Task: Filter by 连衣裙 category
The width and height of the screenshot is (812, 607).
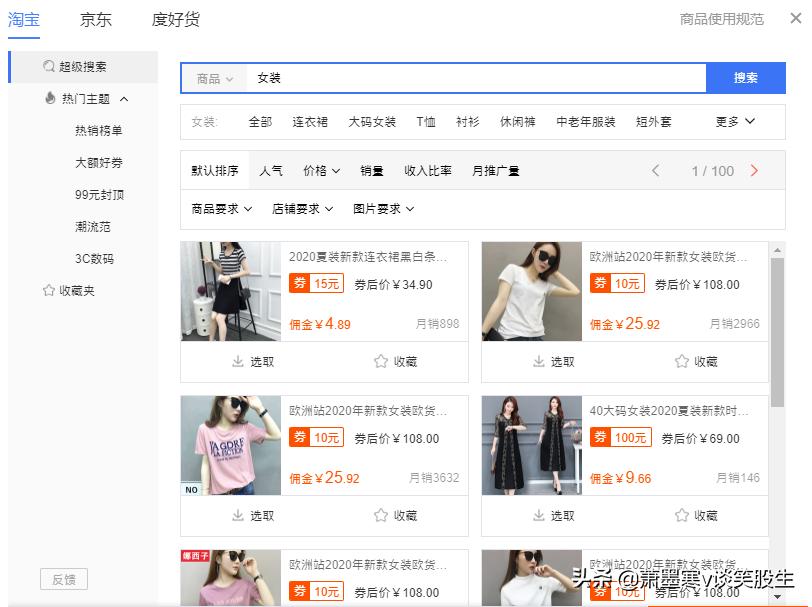Action: coord(310,122)
